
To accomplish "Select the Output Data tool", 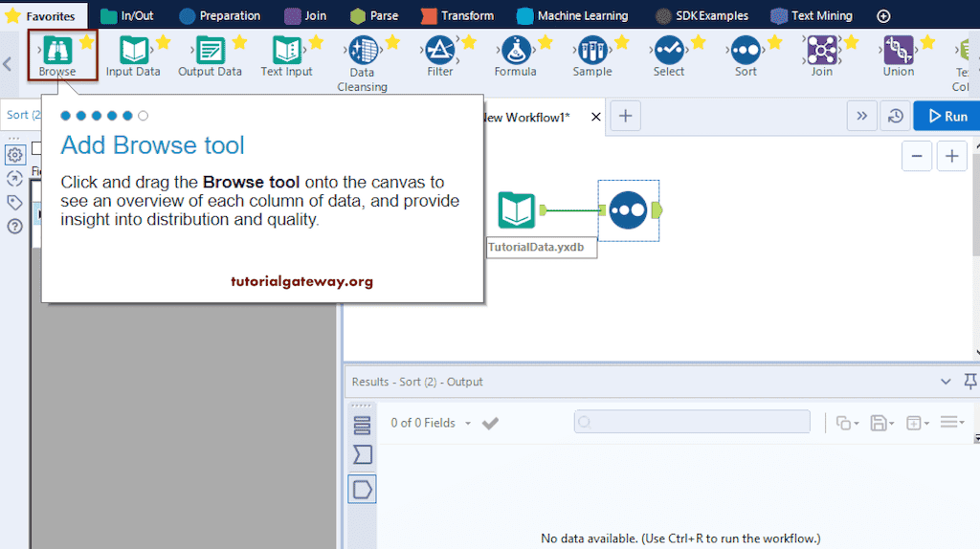I will 210,55.
